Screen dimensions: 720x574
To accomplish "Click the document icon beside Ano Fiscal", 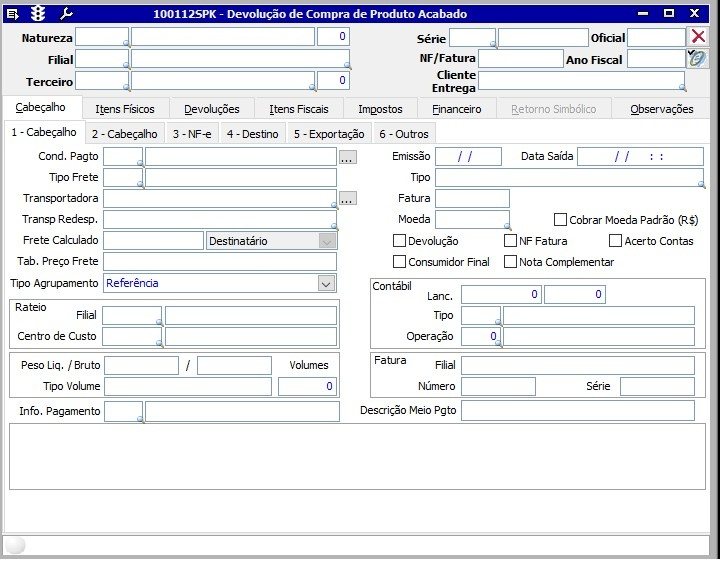I will point(697,59).
